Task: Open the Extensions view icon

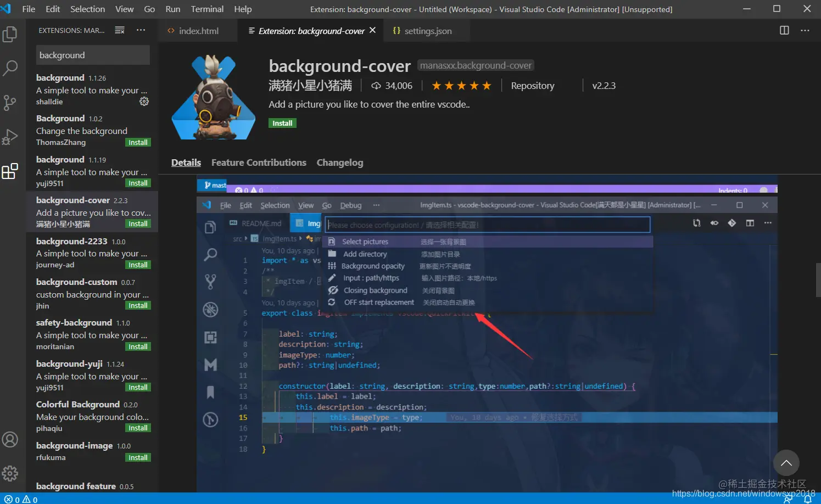Action: tap(10, 171)
